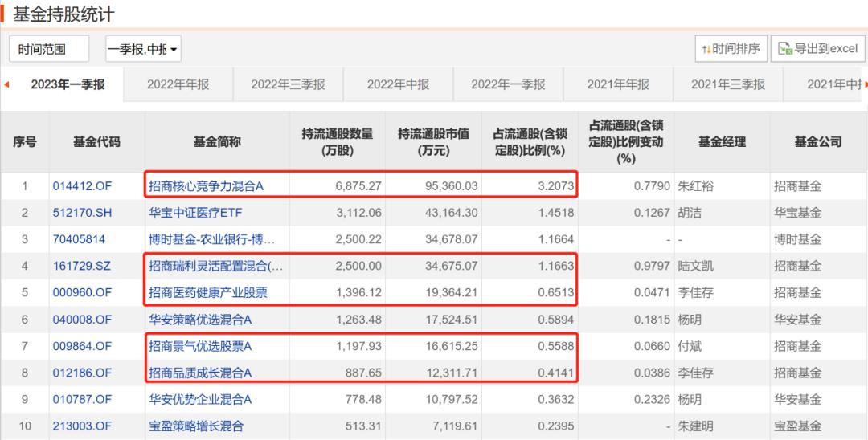Click fund manager 陆文凯
Image resolution: width=868 pixels, height=440 pixels.
[x=696, y=266]
